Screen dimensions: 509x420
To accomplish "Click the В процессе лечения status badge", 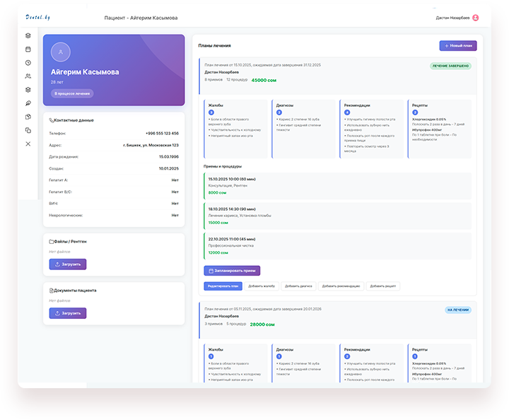I will click(x=72, y=93).
